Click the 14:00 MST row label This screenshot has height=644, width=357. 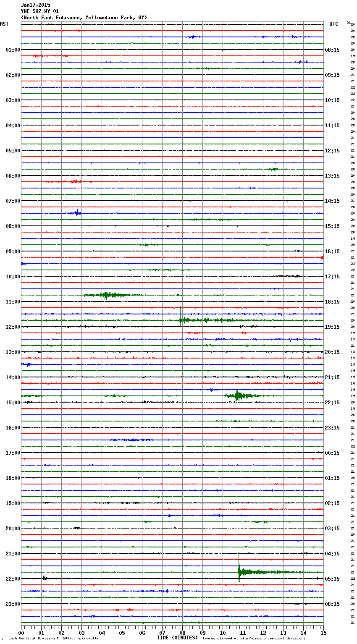point(13,377)
